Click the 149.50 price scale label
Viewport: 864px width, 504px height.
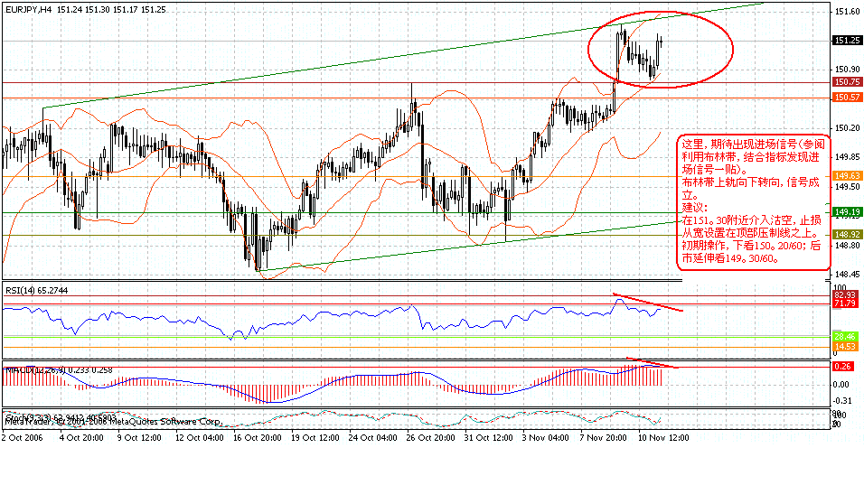[848, 187]
